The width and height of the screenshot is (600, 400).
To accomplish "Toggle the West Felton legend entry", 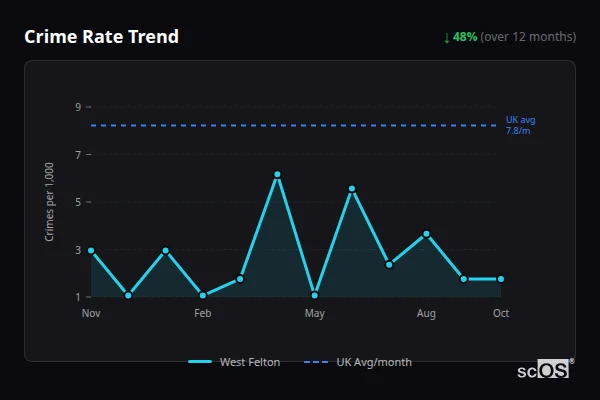I will tap(234, 362).
